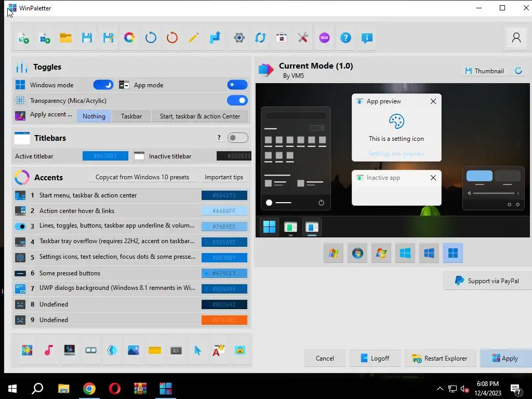Open the colorful ring palette generator icon
The image size is (532, 399).
(x=129, y=37)
